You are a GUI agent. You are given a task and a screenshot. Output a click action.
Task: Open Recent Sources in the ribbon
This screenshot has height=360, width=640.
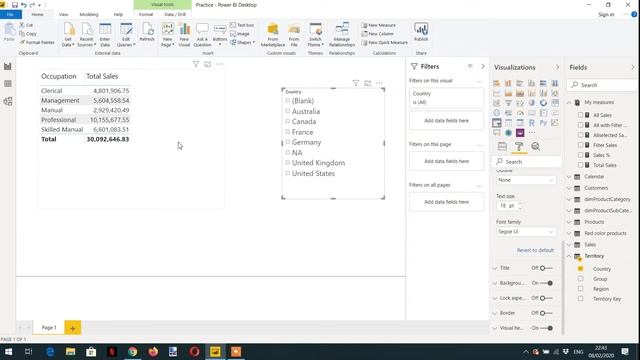[87, 35]
